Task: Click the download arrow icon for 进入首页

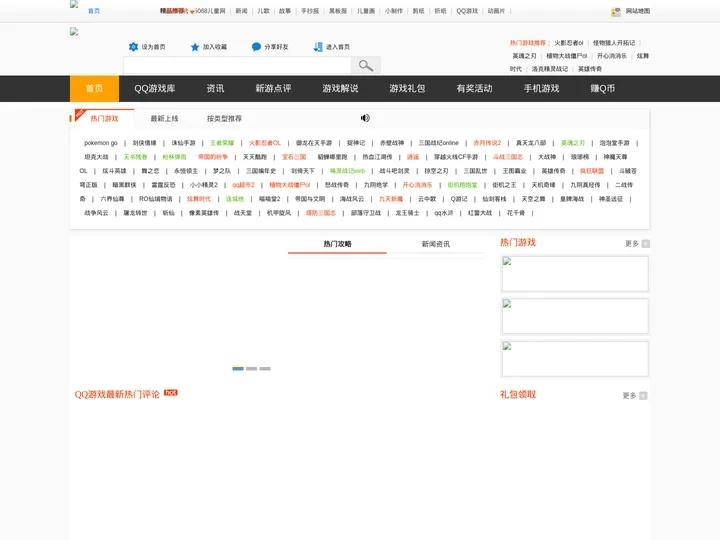Action: pyautogui.click(x=318, y=47)
